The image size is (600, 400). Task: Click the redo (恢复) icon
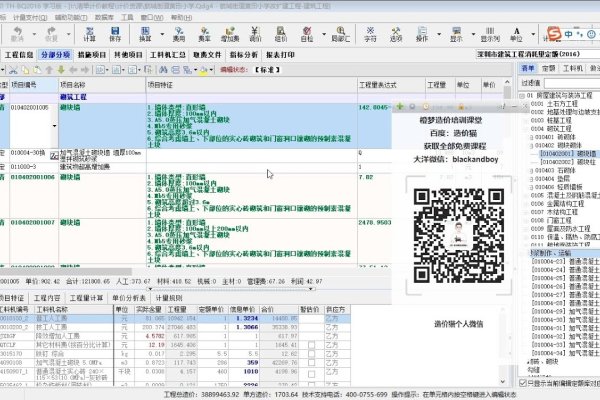point(51,34)
